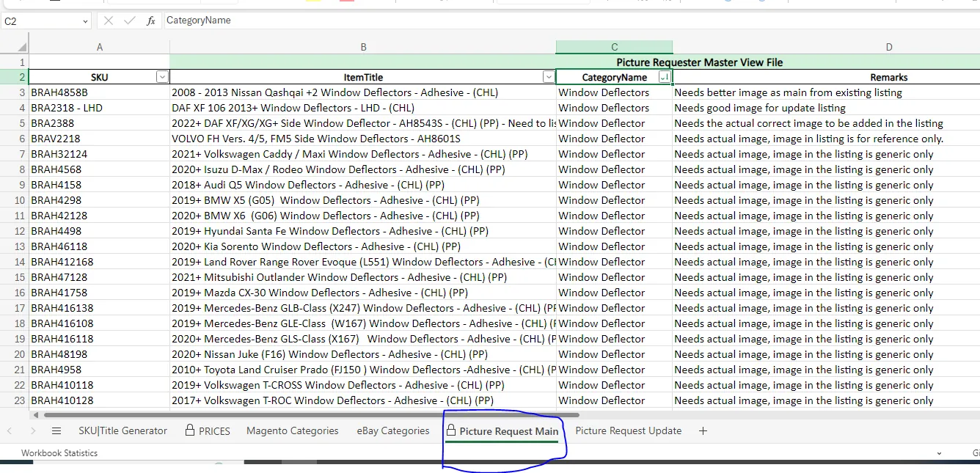Click the Picture Requester Master View File title
Screen dimensions: 980x473
tap(699, 62)
